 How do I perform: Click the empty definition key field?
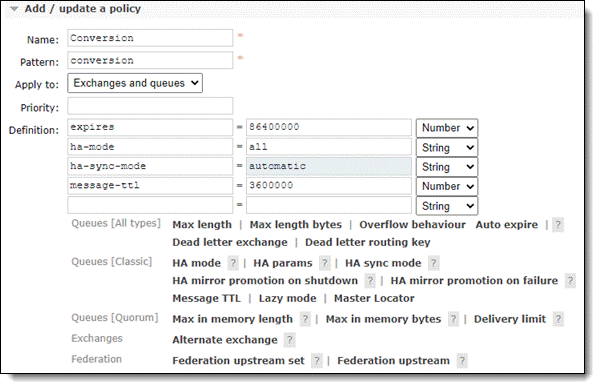tap(150, 205)
